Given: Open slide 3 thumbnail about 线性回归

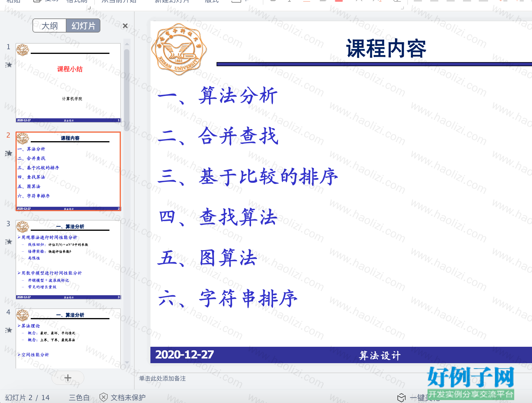Looking at the screenshot, I should (68, 260).
